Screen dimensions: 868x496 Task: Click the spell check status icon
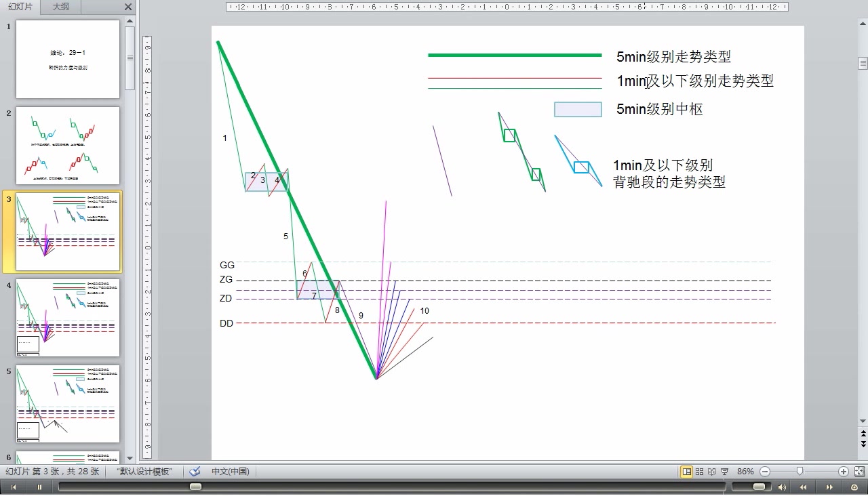coord(195,472)
